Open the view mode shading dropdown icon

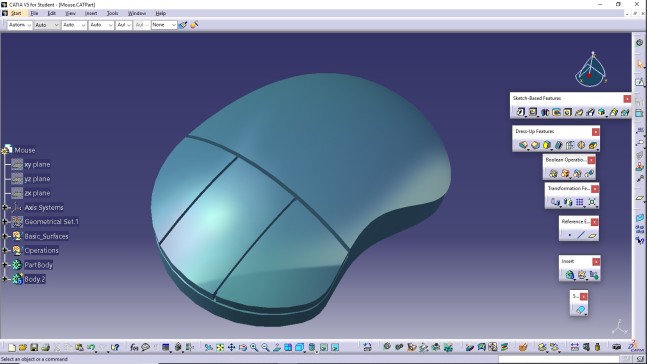(312, 347)
